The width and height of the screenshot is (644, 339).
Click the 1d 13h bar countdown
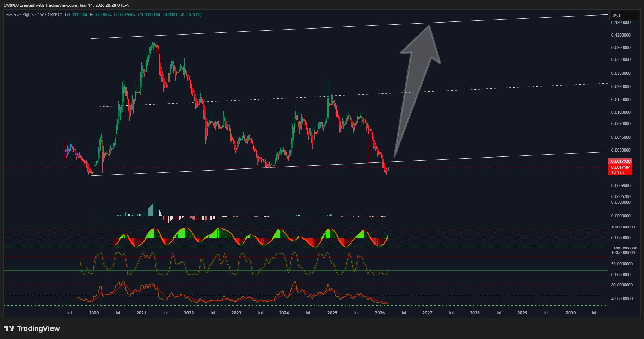coord(618,172)
